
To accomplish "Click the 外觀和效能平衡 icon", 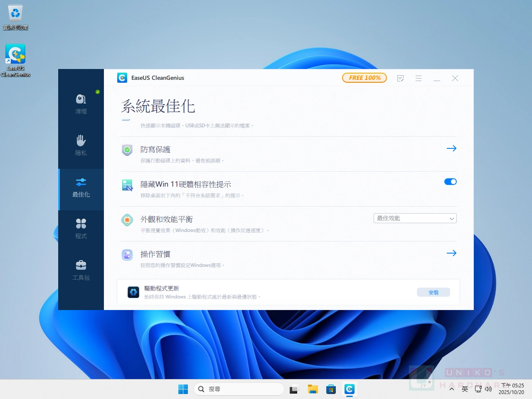I will pos(127,219).
